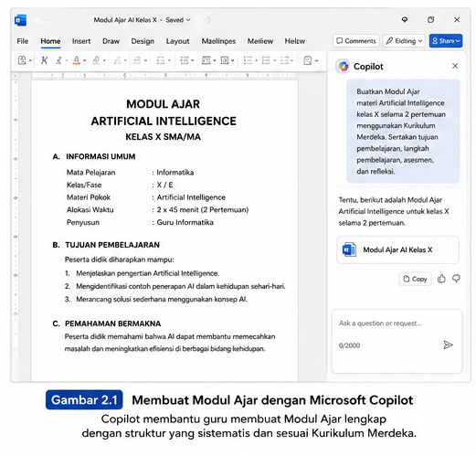476x456 pixels.
Task: Open the File menu
Action: coord(23,41)
